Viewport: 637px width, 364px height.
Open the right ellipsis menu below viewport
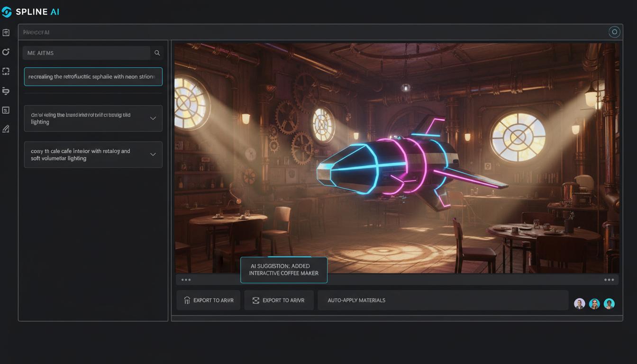coord(609,280)
